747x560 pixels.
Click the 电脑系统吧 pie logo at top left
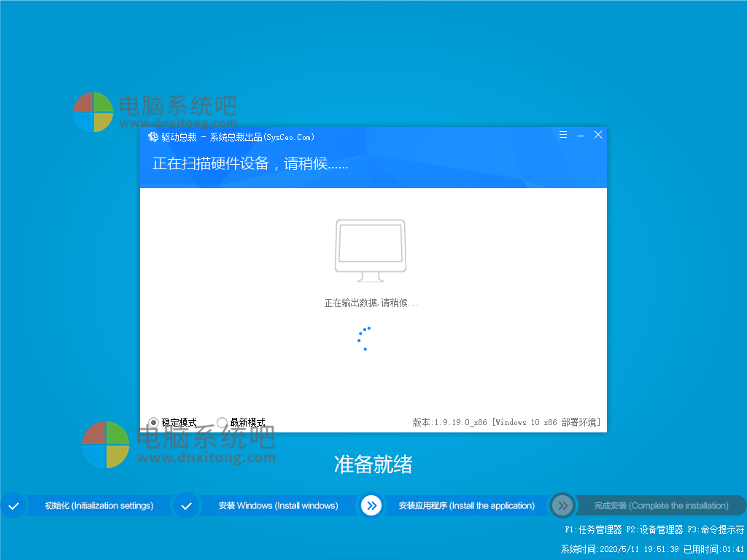tap(93, 112)
